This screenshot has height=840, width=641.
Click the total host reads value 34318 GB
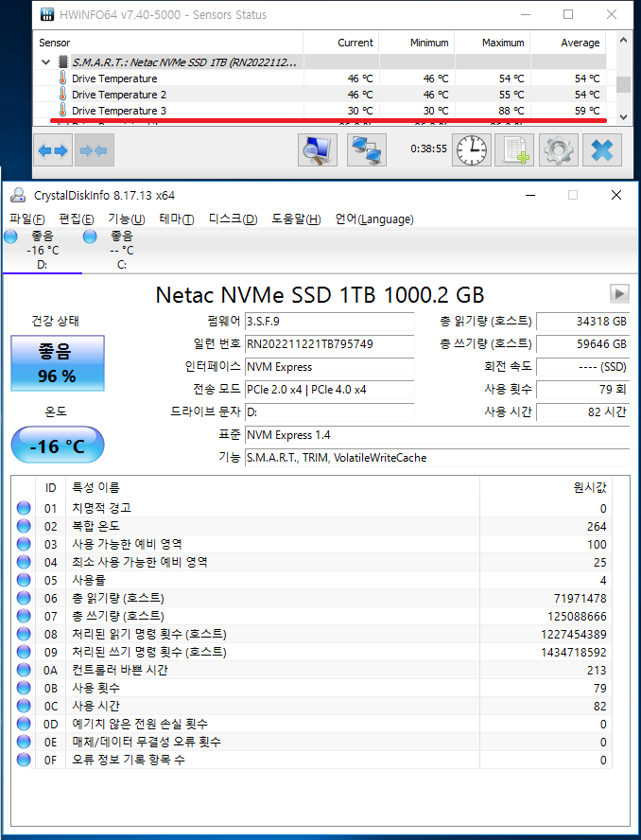[582, 322]
